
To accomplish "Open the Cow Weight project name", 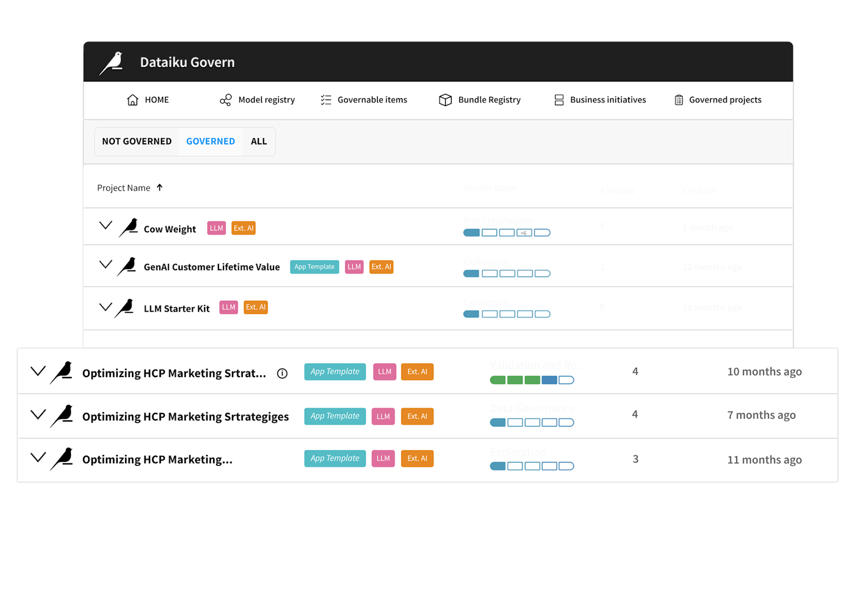I will 169,229.
